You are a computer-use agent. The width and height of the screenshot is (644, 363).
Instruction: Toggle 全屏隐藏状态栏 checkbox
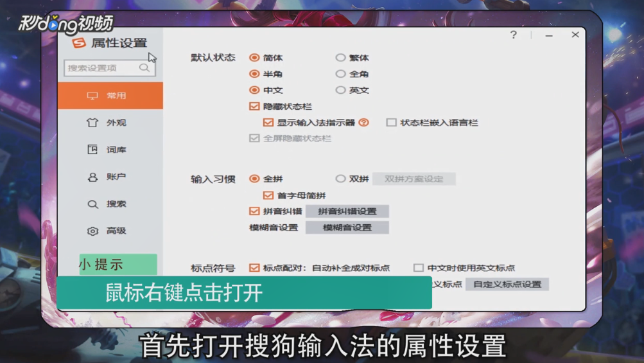254,138
